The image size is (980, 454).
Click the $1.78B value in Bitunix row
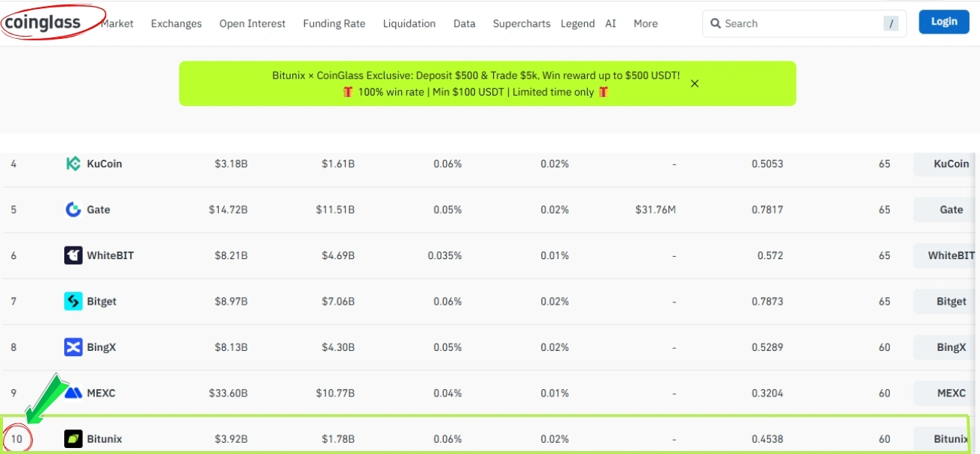[x=338, y=439]
